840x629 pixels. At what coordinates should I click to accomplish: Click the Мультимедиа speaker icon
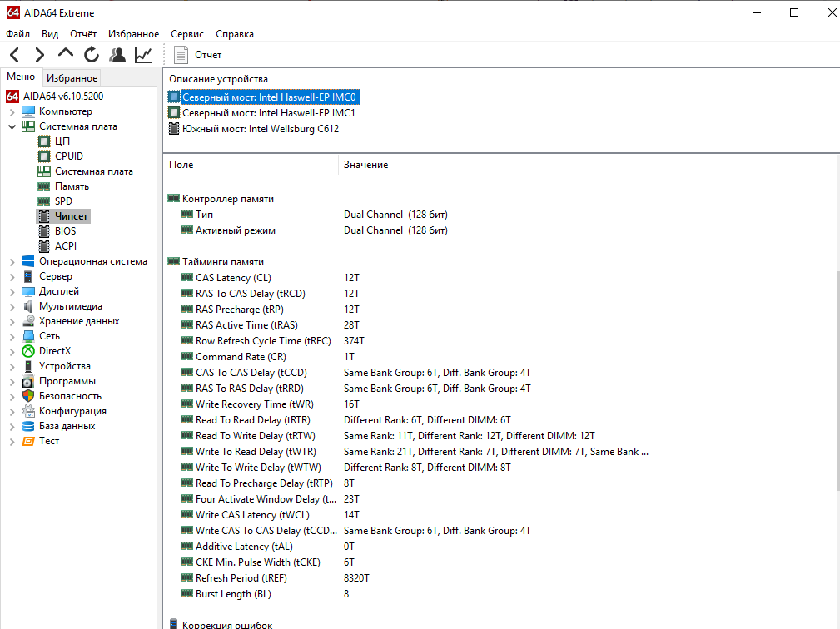point(27,306)
